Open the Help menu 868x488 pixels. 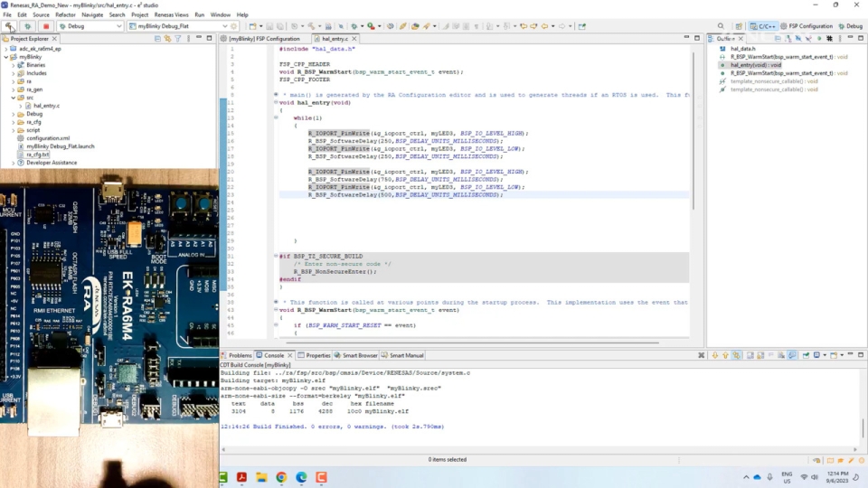[242, 15]
